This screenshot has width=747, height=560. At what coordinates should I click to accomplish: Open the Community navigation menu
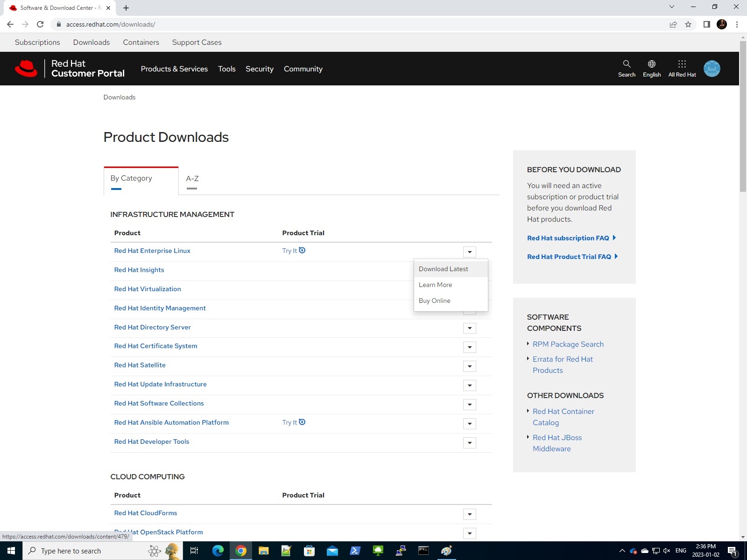tap(303, 69)
